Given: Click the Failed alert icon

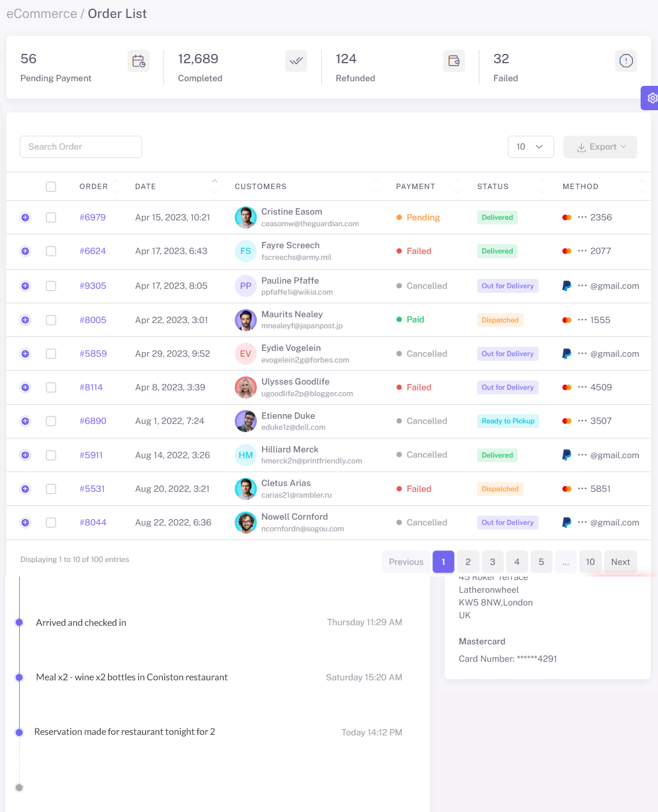Looking at the screenshot, I should (x=626, y=61).
